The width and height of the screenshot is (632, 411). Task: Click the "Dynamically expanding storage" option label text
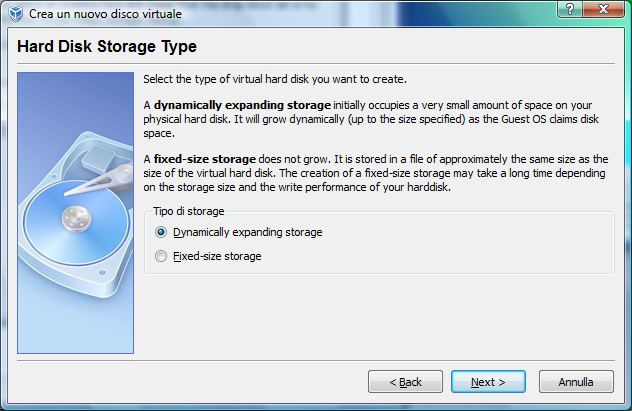coord(247,232)
